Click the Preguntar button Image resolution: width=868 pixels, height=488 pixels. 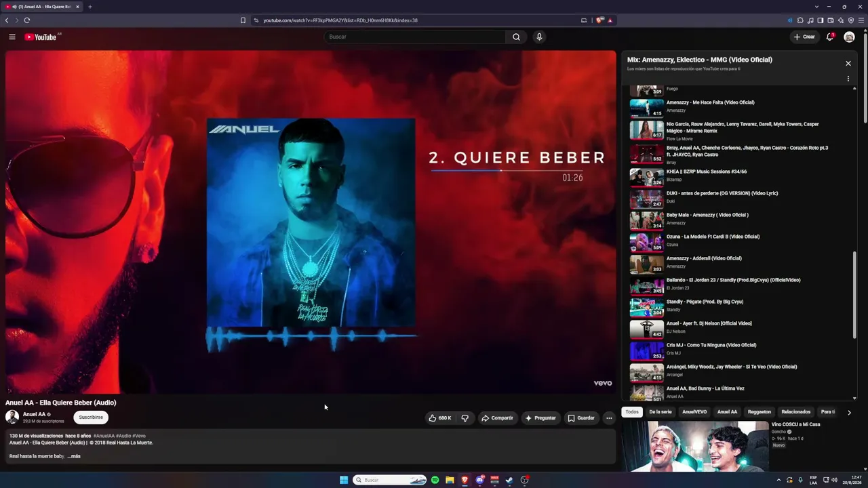540,418
